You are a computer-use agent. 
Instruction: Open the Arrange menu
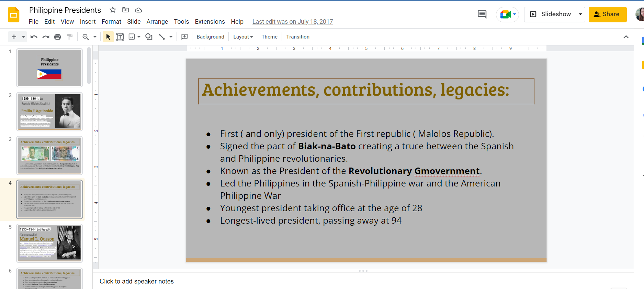157,22
